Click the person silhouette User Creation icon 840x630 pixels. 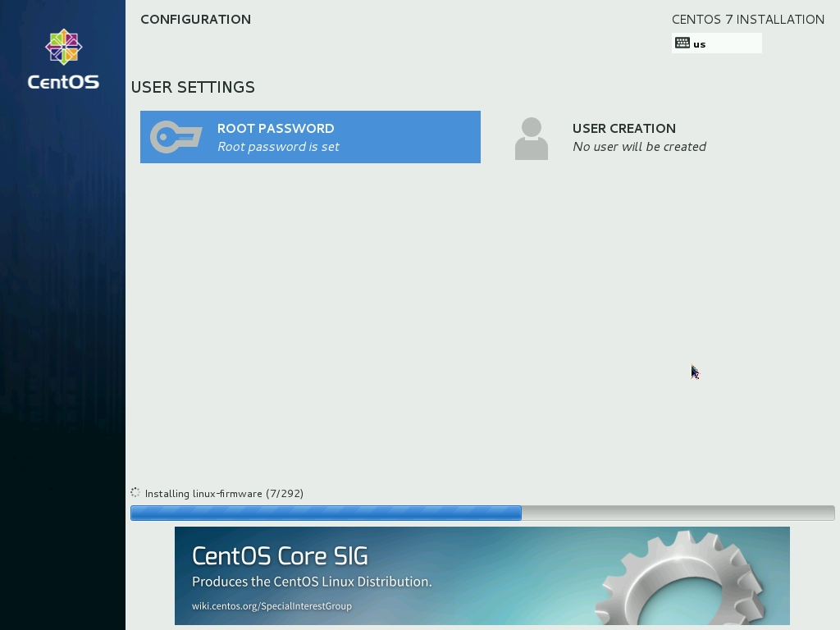(x=531, y=138)
